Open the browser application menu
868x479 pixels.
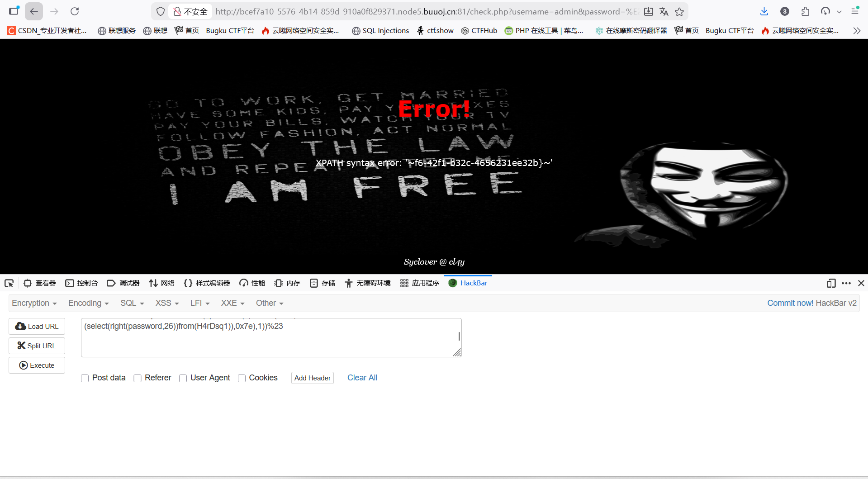coord(855,11)
